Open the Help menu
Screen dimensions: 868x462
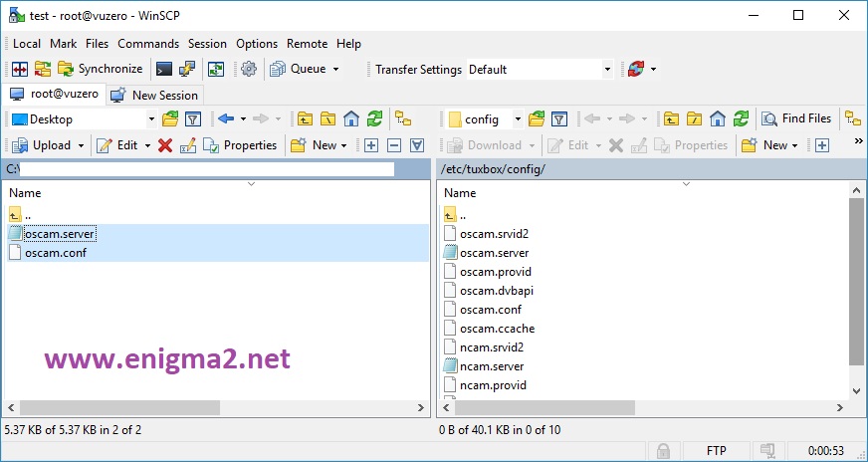pyautogui.click(x=348, y=44)
